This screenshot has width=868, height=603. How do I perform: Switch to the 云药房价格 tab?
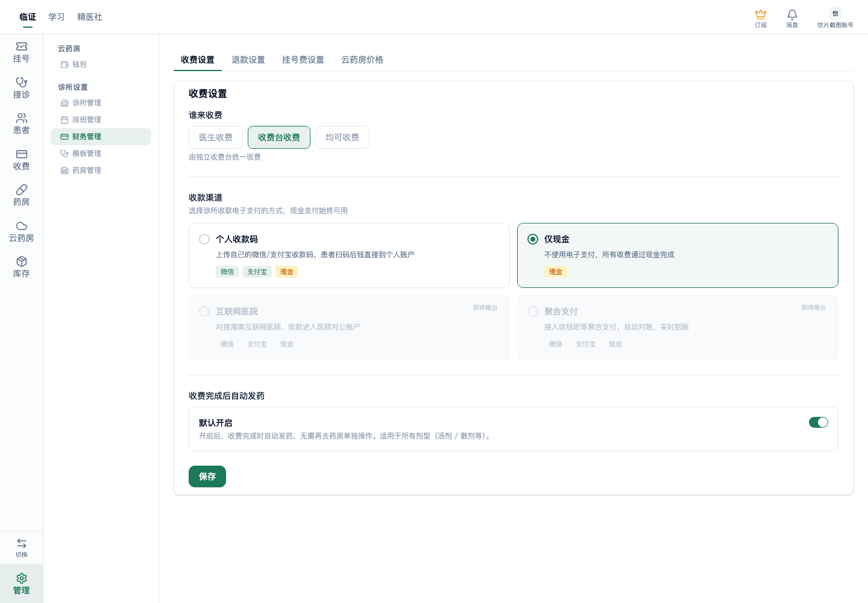point(362,60)
